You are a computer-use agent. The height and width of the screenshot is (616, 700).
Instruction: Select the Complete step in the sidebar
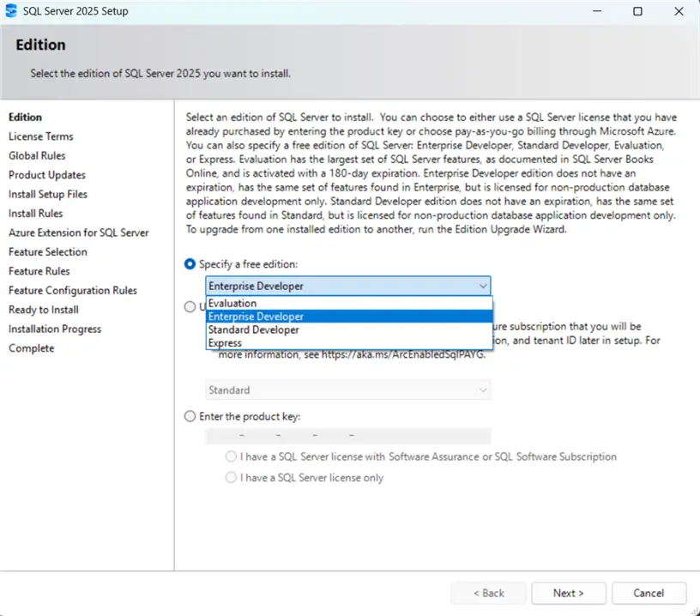tap(31, 348)
